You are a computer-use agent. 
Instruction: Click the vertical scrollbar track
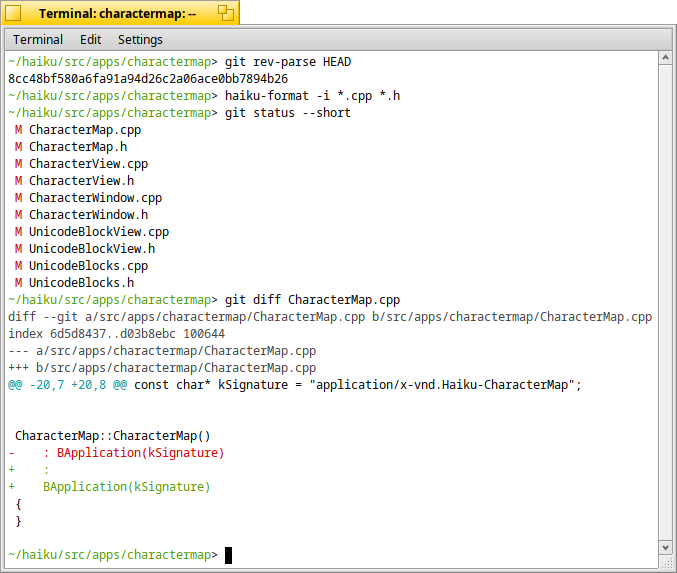pyautogui.click(x=666, y=300)
